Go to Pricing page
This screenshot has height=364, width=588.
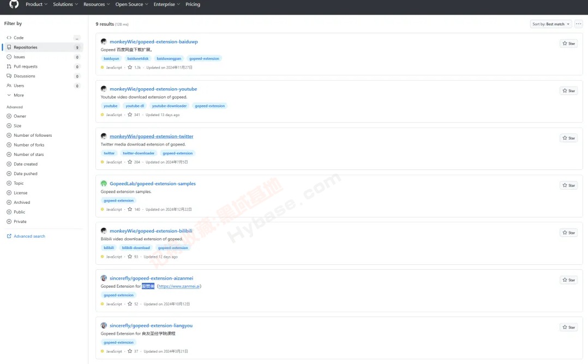[x=193, y=4]
